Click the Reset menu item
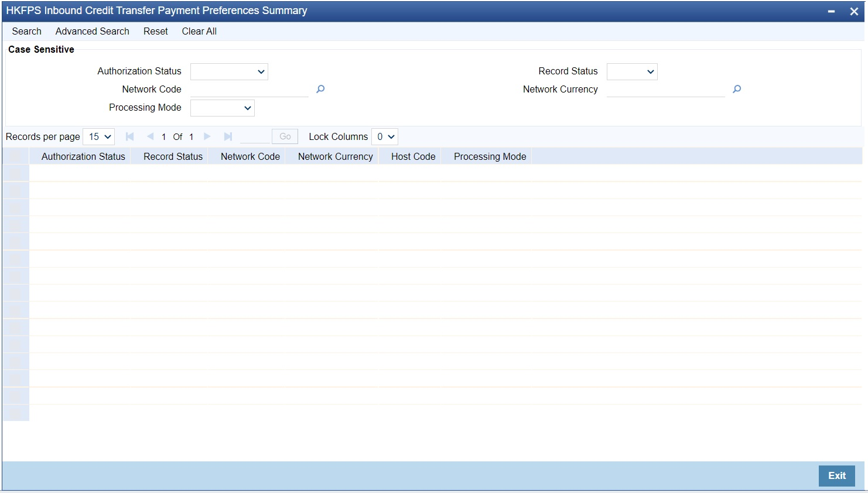The image size is (868, 493). (x=156, y=31)
